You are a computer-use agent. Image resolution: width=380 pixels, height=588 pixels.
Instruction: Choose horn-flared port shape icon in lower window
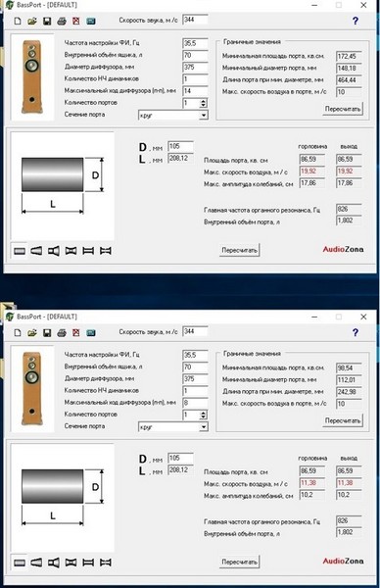[54, 563]
